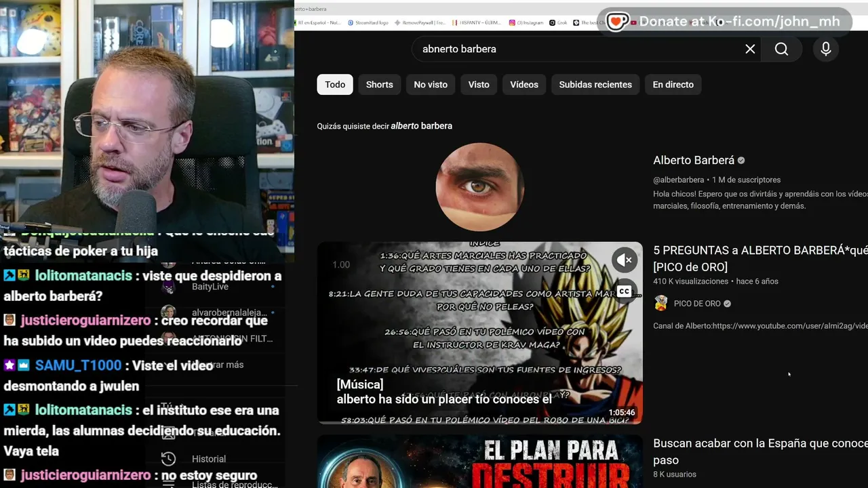Open the 'StreamYard logo' bookmark

tap(368, 22)
